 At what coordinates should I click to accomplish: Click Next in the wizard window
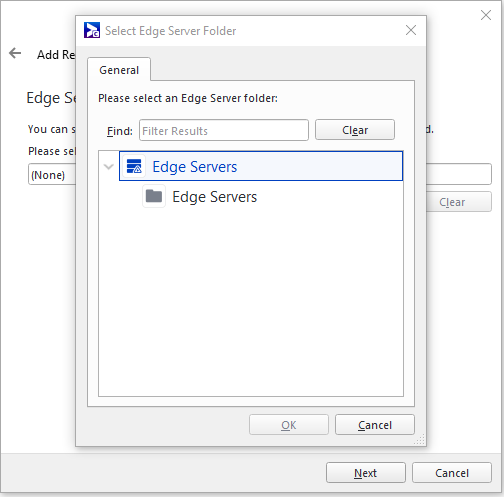pos(366,473)
